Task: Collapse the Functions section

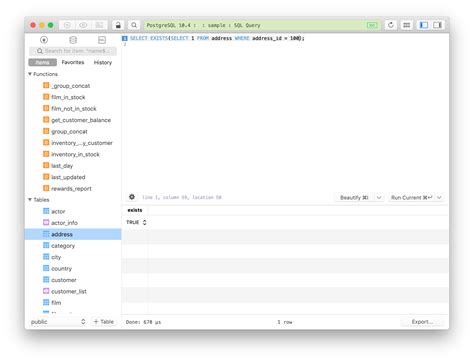Action: tap(30, 74)
